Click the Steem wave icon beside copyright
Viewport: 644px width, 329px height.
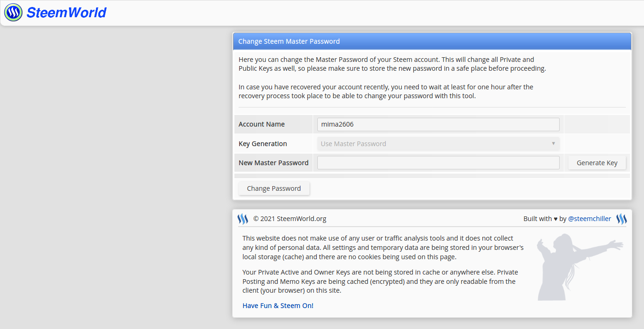point(243,219)
